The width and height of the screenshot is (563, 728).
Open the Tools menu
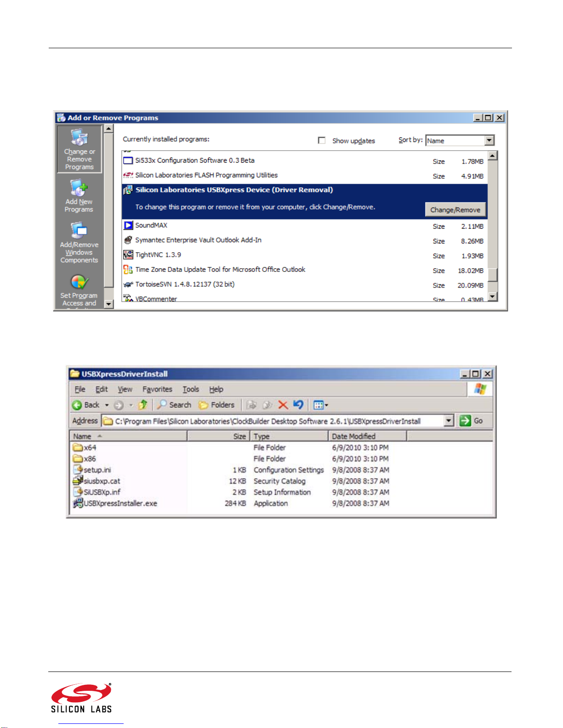coord(191,389)
